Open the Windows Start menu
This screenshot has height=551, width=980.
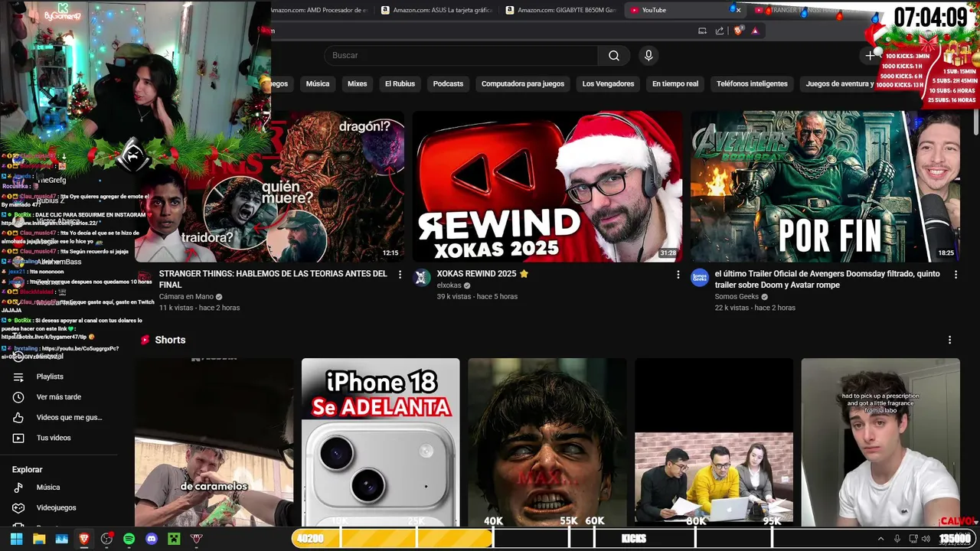coord(16,539)
